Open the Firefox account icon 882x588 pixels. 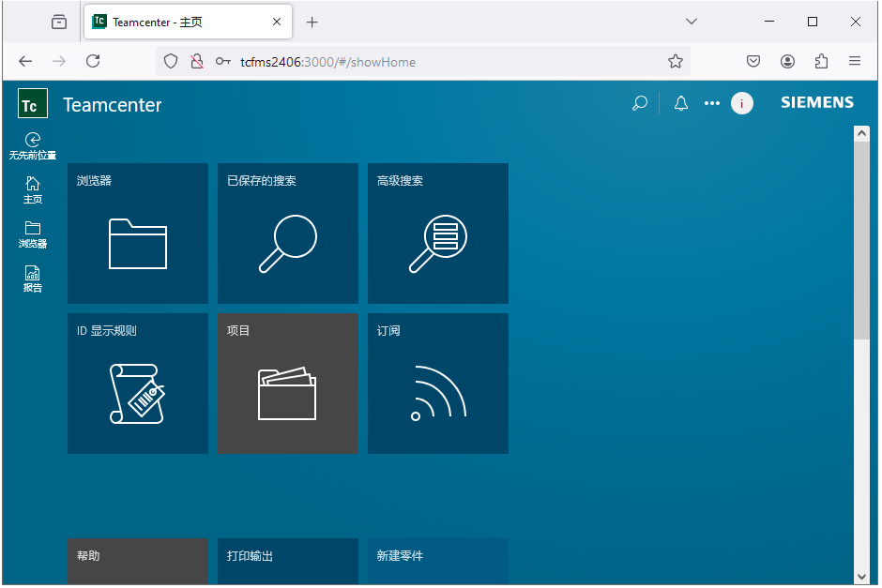(x=787, y=61)
